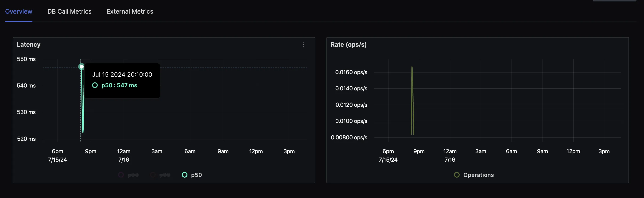Click the 'Rate (ops/s)' panel title

349,45
